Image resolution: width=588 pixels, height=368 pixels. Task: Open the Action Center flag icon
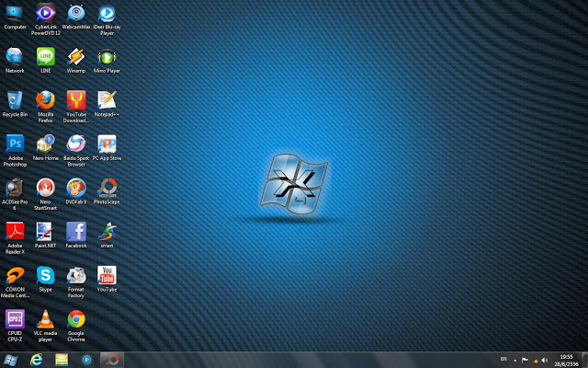(525, 360)
